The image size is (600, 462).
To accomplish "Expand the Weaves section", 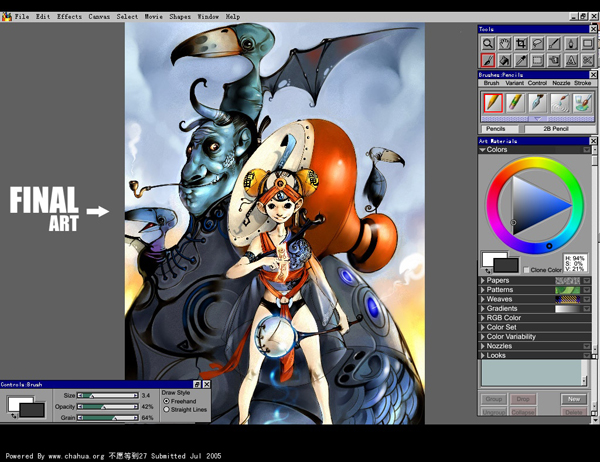I will tap(483, 299).
